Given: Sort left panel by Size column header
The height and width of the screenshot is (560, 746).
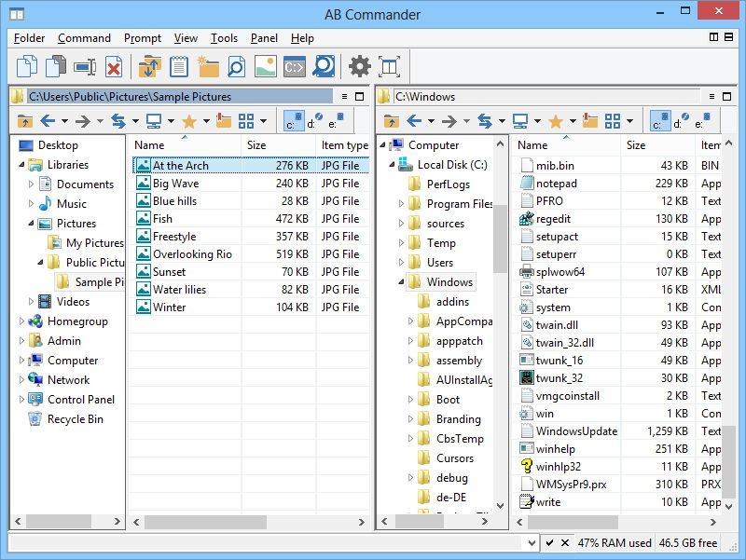Looking at the screenshot, I should point(256,145).
